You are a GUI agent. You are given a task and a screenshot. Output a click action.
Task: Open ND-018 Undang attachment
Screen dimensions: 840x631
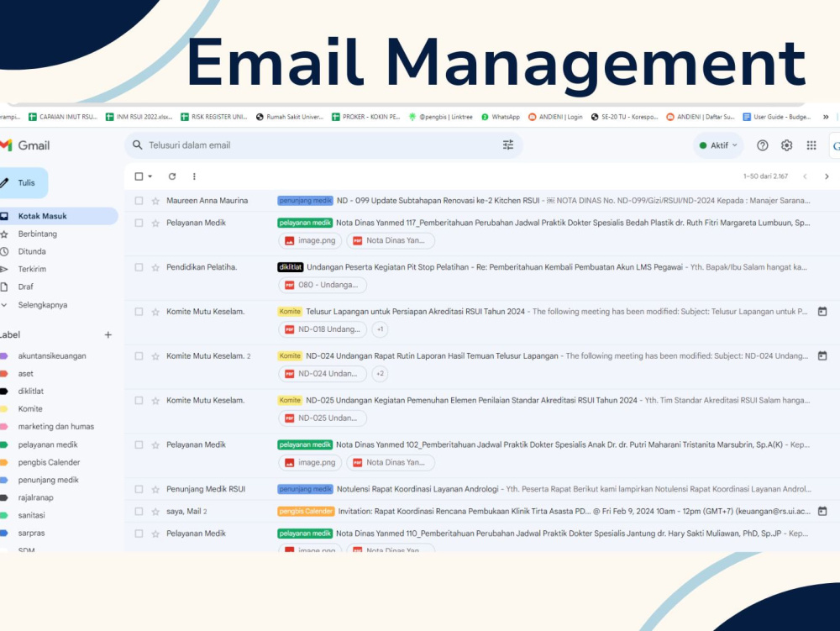(x=323, y=329)
